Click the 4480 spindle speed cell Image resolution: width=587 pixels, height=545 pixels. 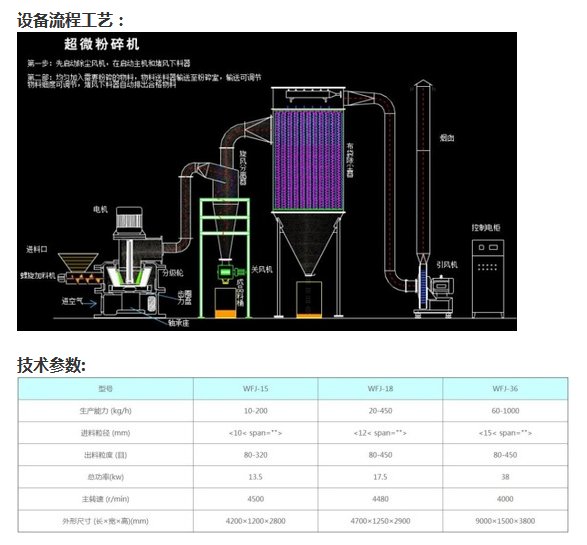click(380, 499)
